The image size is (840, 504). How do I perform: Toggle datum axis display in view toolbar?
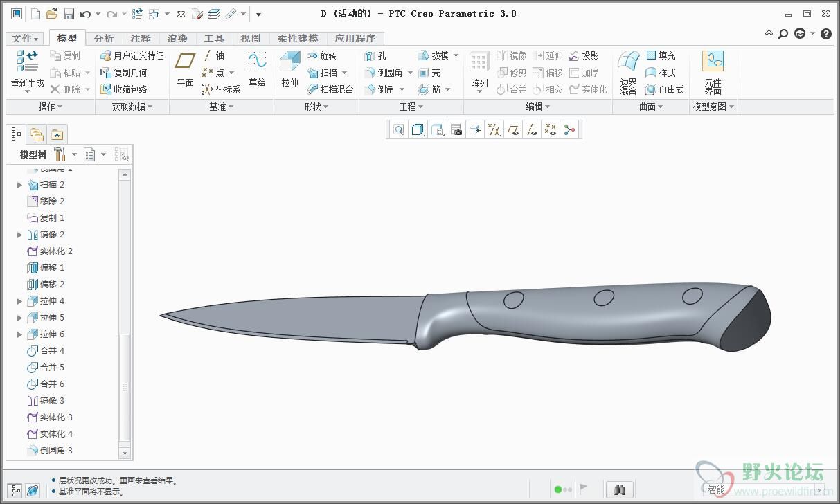pos(532,129)
